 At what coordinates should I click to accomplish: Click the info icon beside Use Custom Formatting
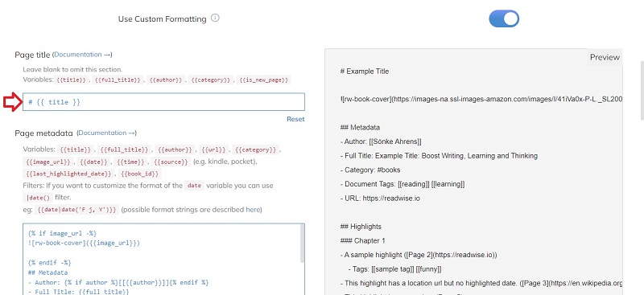(215, 18)
